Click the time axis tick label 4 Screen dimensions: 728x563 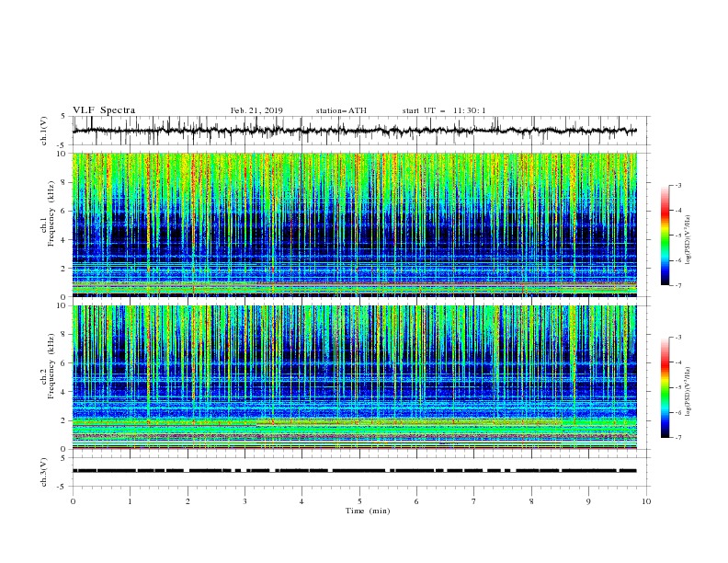301,501
